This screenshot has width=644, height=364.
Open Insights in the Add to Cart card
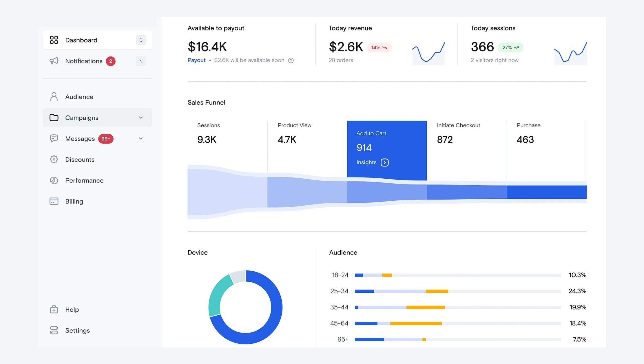coord(372,162)
